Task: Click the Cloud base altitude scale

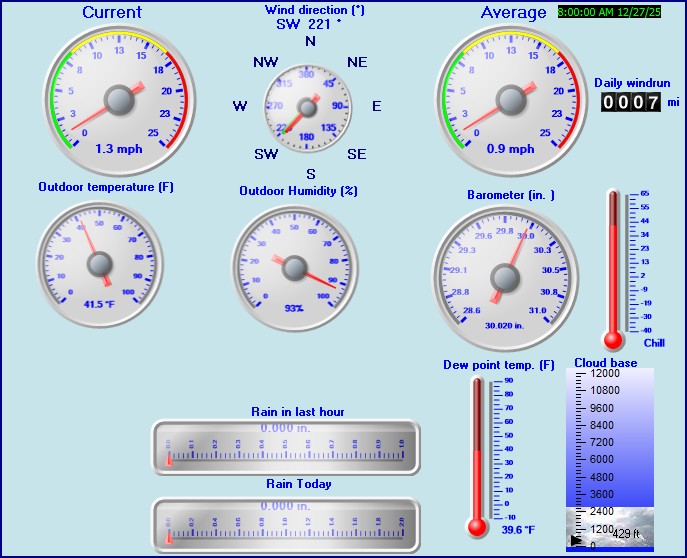Action: click(x=610, y=460)
